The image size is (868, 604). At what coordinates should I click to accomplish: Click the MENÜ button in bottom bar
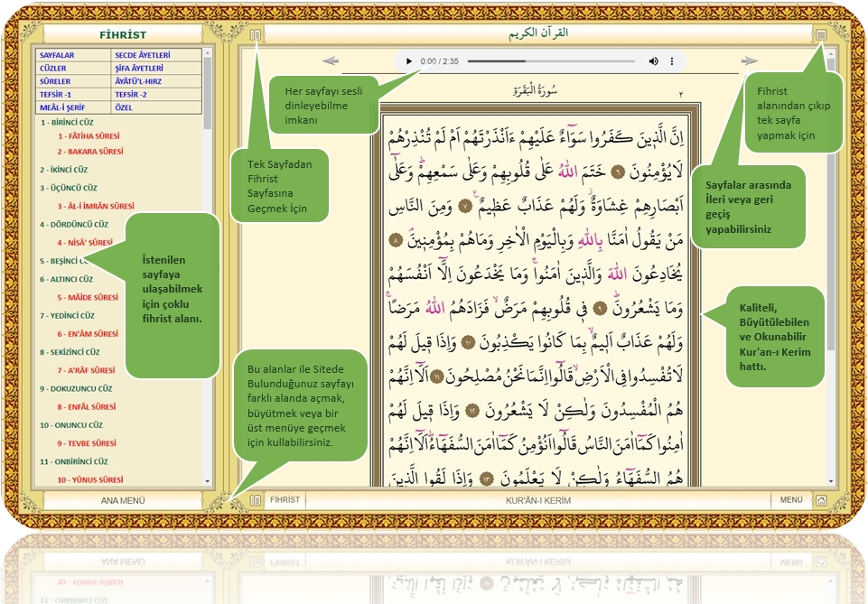tap(791, 500)
